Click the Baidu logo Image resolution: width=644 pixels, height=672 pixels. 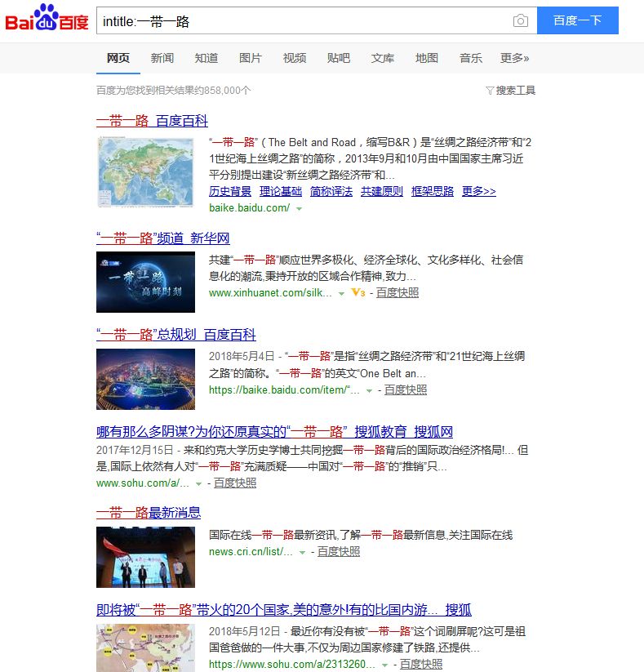click(x=47, y=18)
